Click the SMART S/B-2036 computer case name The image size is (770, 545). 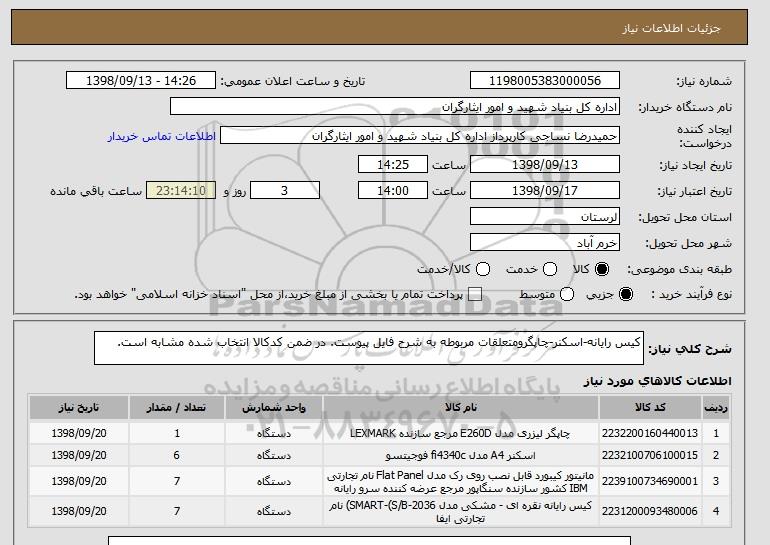pyautogui.click(x=460, y=512)
